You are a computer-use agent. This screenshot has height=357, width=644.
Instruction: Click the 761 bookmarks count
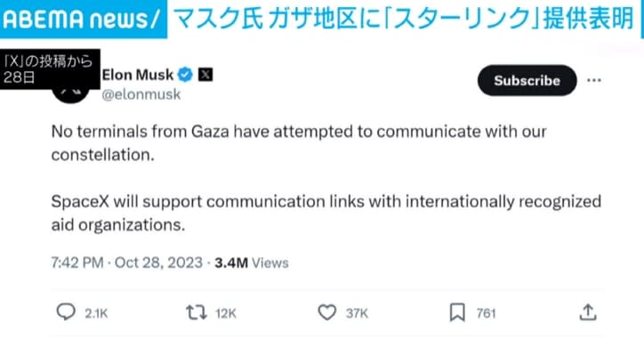[x=486, y=312]
